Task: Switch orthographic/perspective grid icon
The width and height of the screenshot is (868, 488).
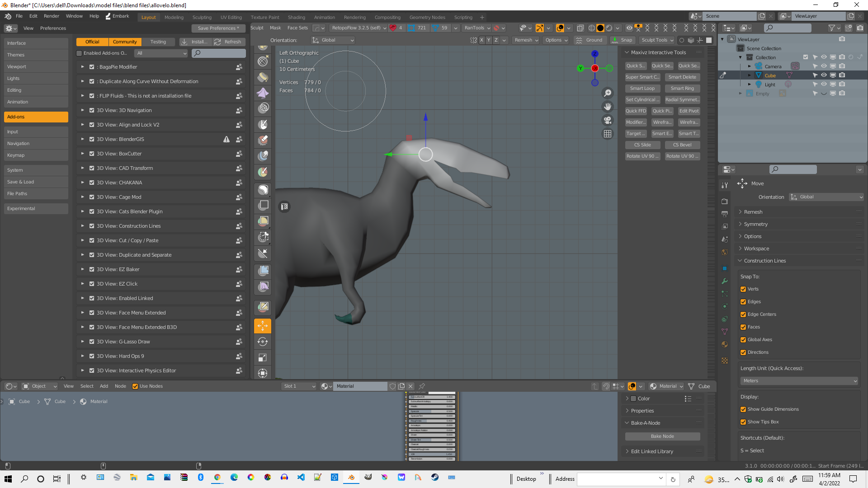Action: (x=608, y=134)
